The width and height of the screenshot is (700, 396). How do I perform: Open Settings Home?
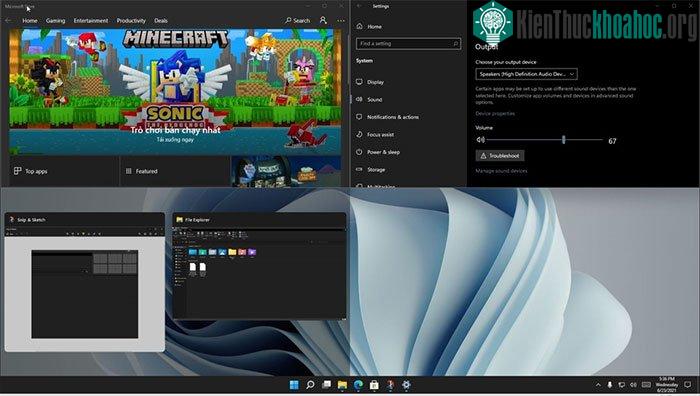tap(369, 26)
